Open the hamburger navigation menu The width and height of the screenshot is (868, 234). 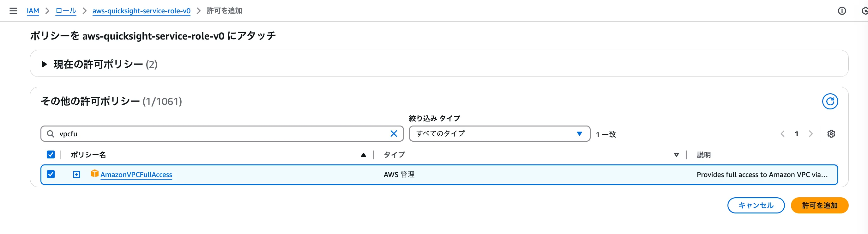pos(13,11)
